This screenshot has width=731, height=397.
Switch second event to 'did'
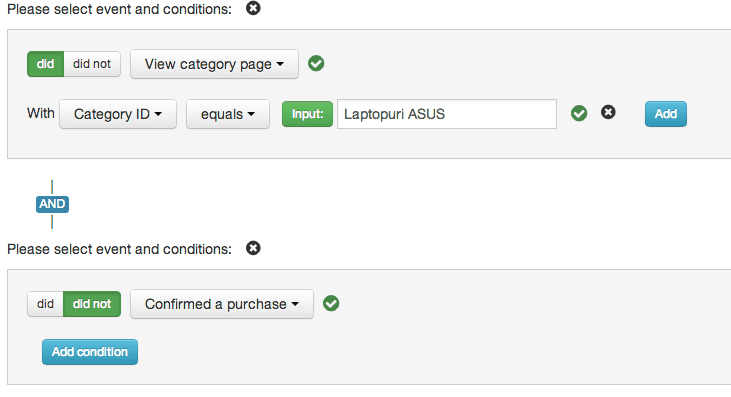[45, 304]
